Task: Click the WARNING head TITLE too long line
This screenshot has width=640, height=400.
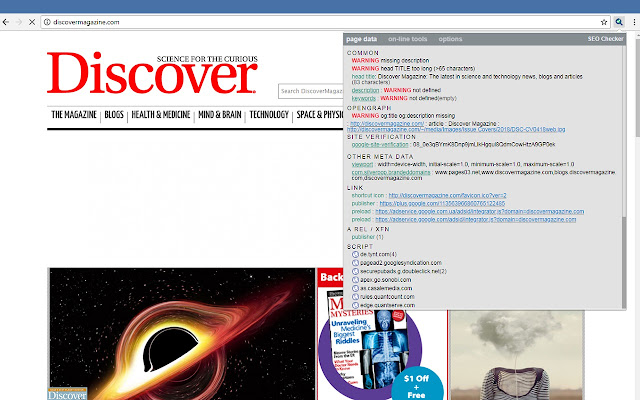Action: pyautogui.click(x=413, y=69)
